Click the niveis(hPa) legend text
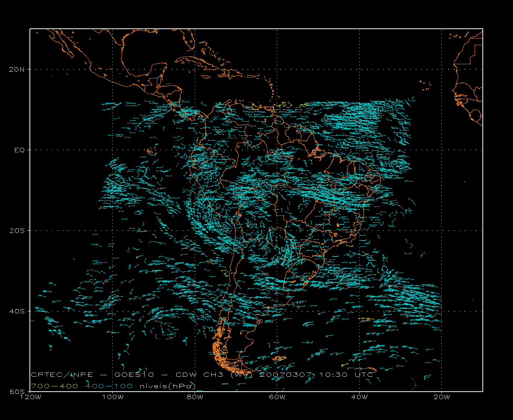513x420 pixels. (168, 386)
